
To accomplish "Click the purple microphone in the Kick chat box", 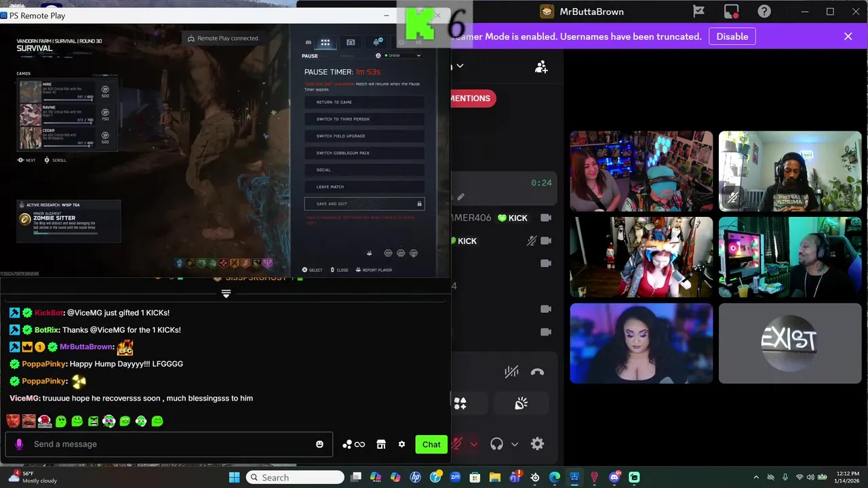I will 19,444.
